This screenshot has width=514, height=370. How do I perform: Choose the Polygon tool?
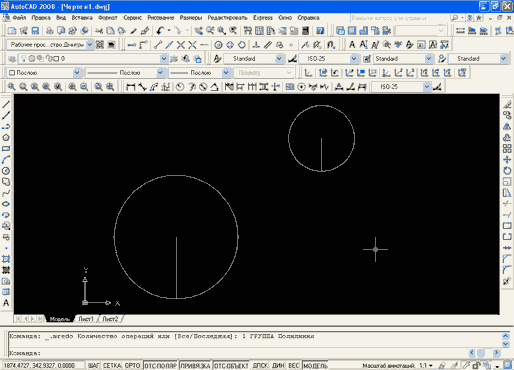6,137
